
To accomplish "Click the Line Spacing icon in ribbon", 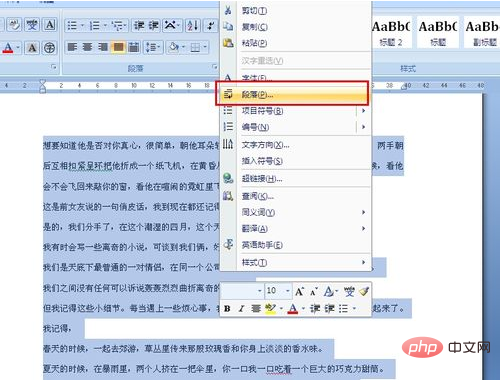I will (152, 47).
